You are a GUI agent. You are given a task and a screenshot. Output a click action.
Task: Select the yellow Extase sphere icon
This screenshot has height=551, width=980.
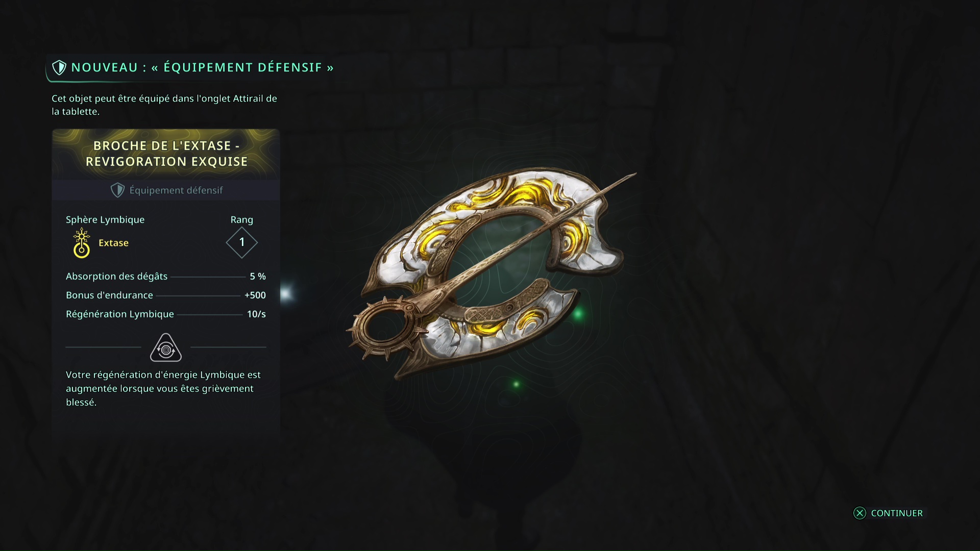point(82,243)
